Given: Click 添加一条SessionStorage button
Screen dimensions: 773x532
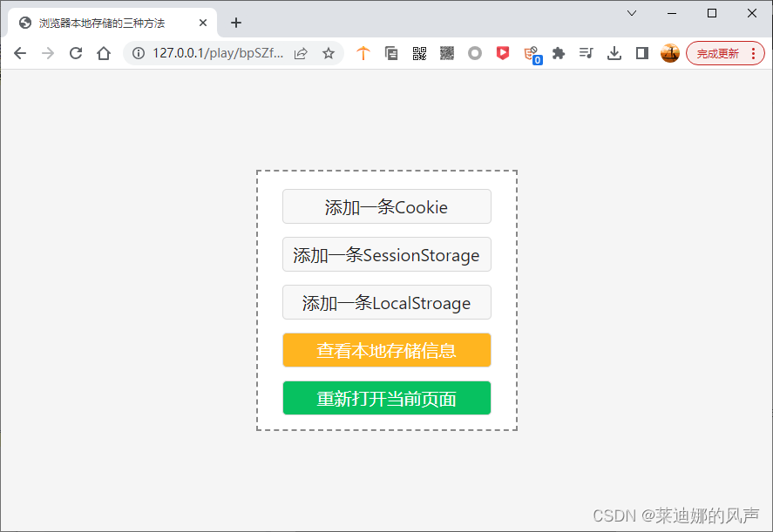Looking at the screenshot, I should pyautogui.click(x=387, y=254).
